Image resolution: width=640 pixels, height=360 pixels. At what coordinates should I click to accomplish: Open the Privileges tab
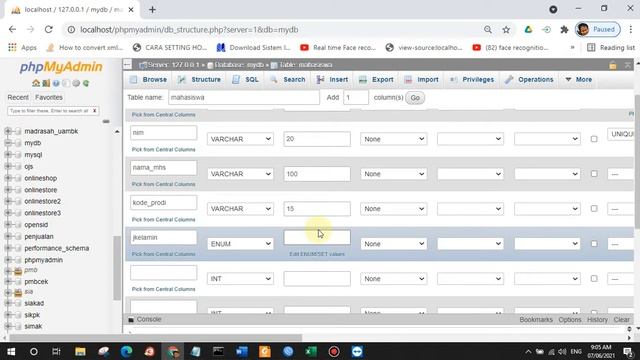(472, 79)
